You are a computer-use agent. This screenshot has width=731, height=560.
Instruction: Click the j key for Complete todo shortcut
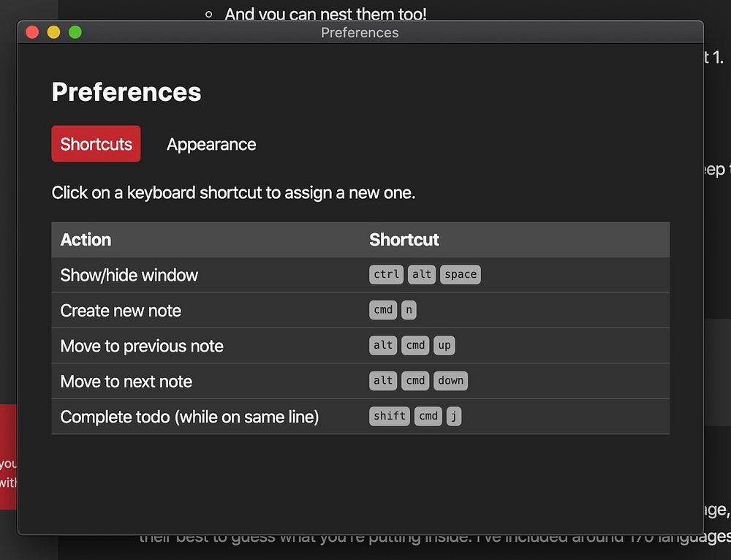(454, 417)
